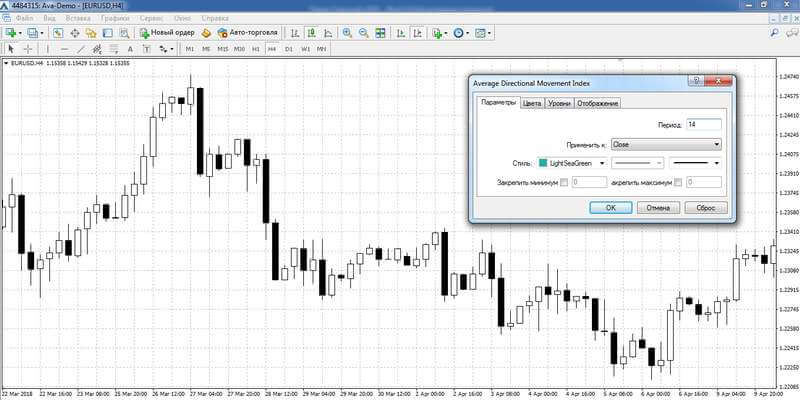This screenshot has height=400, width=800.
Task: Toggle the Navigator panel icon
Action: pyautogui.click(x=91, y=33)
